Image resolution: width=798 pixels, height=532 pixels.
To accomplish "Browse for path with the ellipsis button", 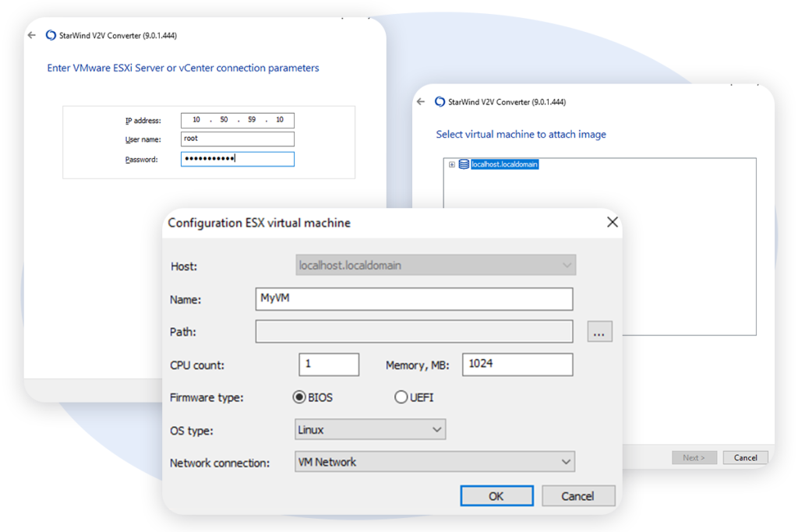I will coord(599,333).
